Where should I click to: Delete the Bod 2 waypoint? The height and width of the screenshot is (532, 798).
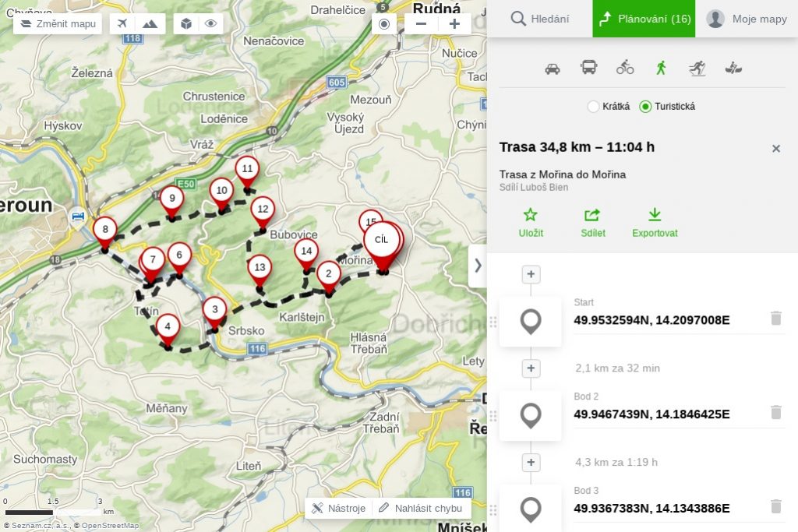tap(776, 413)
